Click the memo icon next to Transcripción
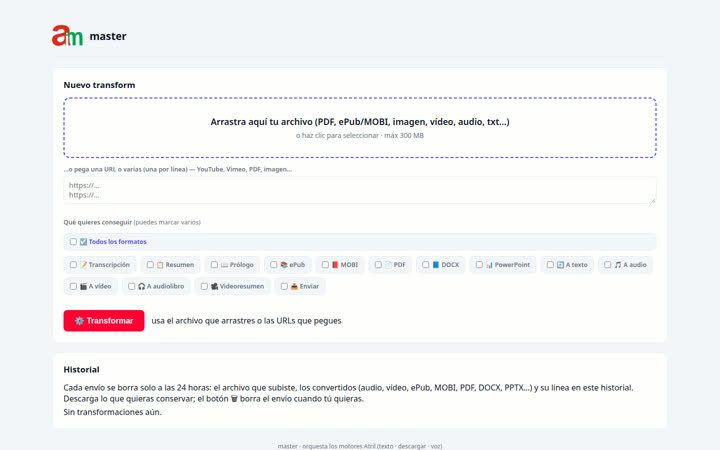 pos(84,265)
